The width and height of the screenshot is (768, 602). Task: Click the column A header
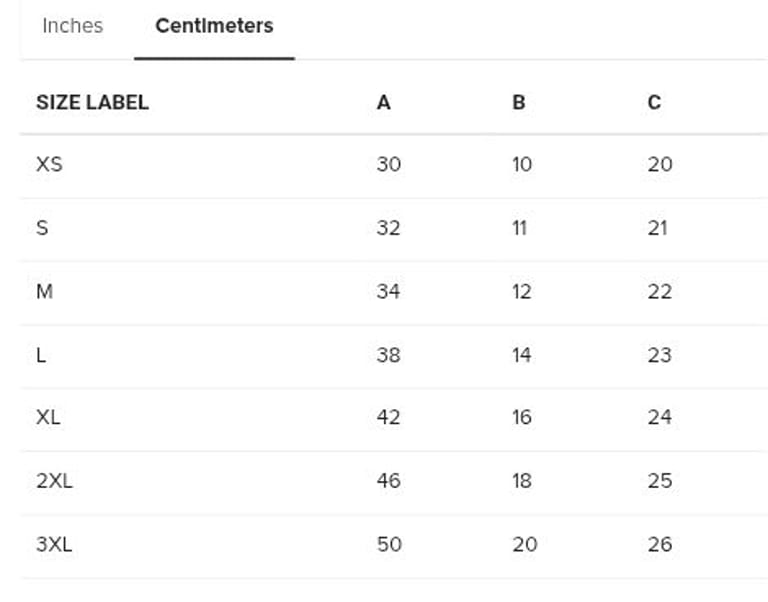[383, 102]
